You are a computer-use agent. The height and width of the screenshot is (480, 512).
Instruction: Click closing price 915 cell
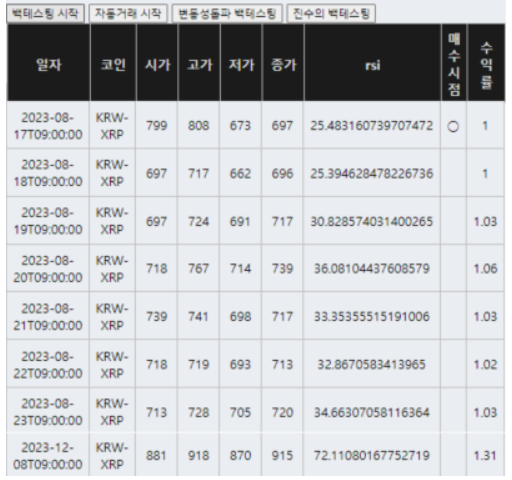282,455
